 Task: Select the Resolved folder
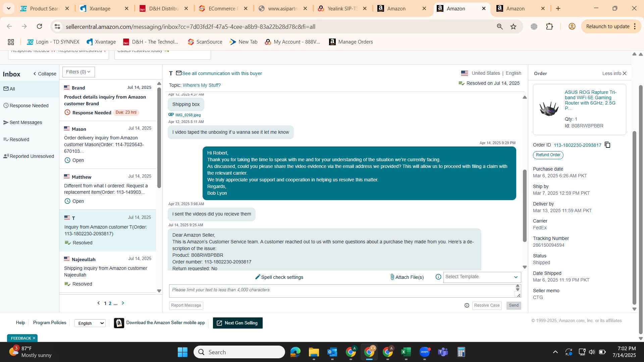[x=30, y=139]
